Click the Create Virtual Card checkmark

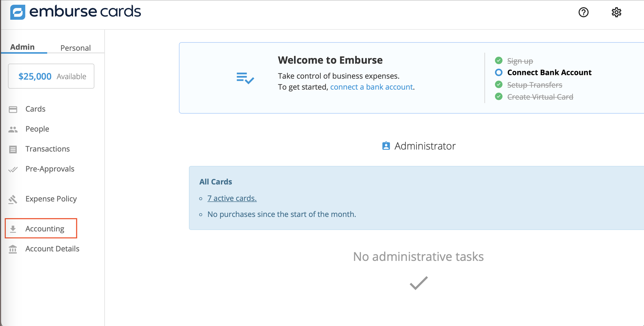pyautogui.click(x=498, y=96)
